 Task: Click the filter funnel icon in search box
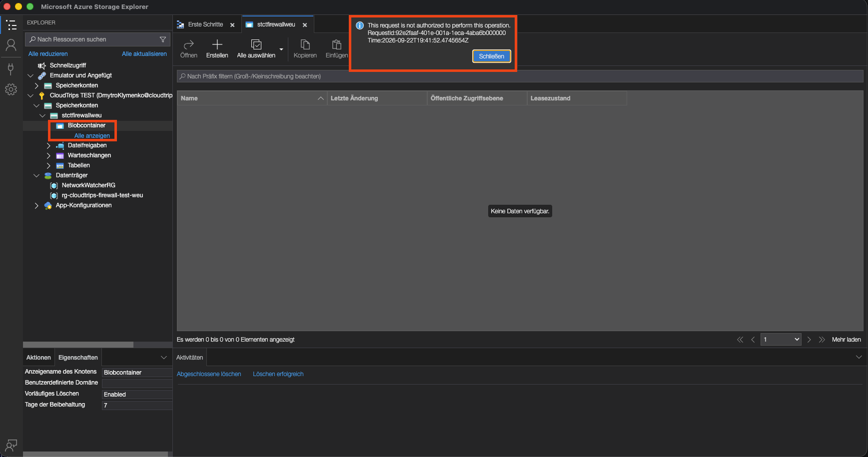click(x=163, y=39)
